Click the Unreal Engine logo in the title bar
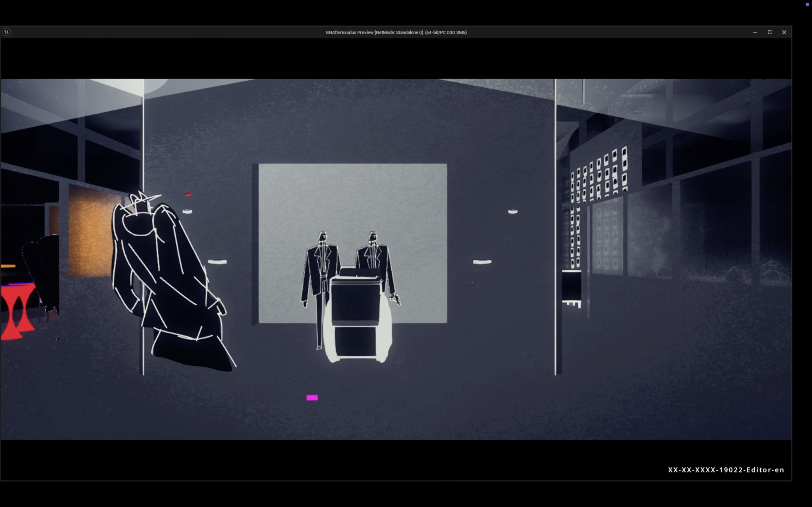The image size is (812, 507). 7,32
